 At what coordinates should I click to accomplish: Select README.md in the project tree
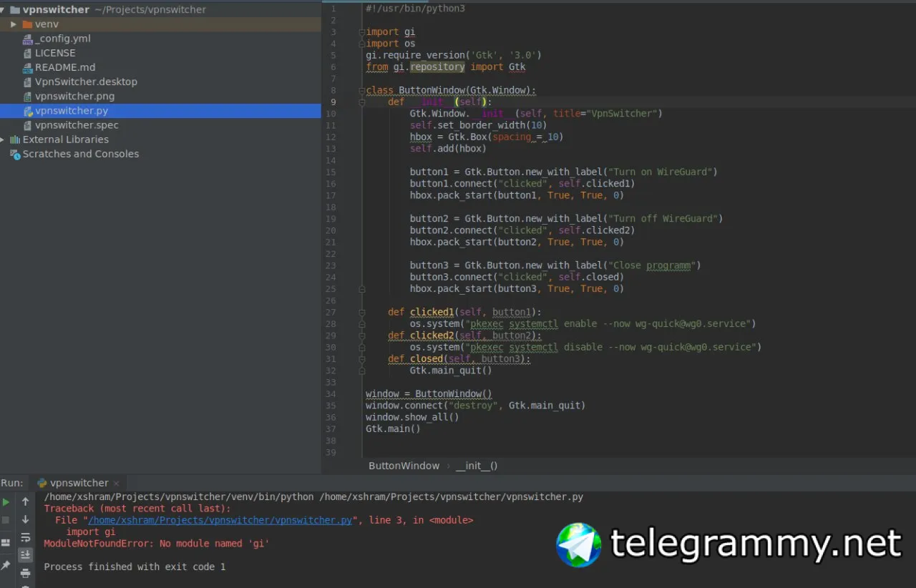pos(65,67)
